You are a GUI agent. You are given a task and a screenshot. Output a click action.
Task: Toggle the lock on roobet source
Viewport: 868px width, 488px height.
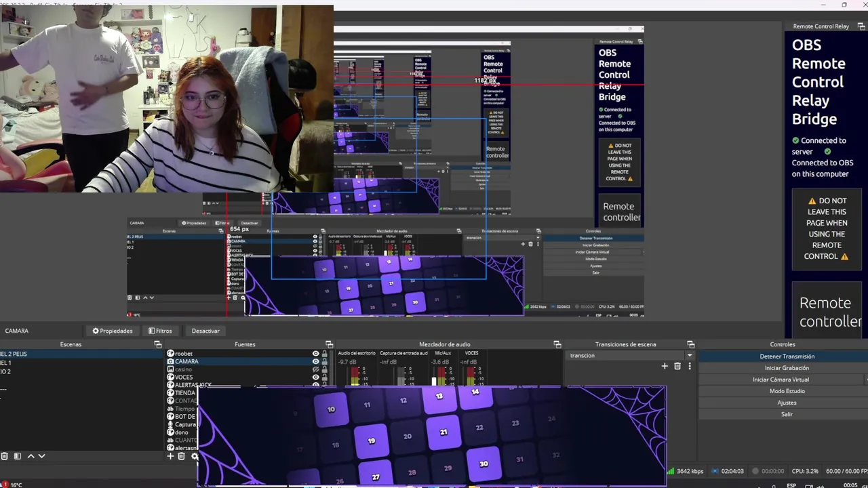tap(325, 354)
